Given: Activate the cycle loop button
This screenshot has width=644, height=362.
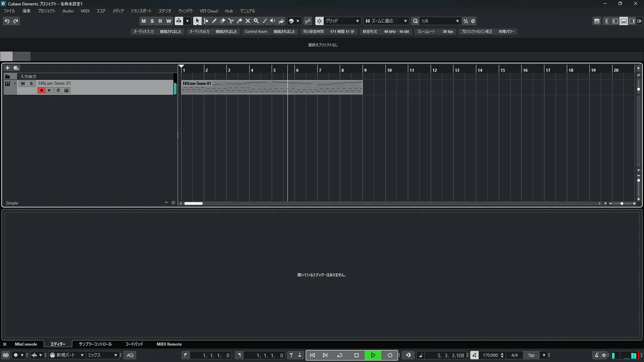Looking at the screenshot, I should click(x=339, y=355).
